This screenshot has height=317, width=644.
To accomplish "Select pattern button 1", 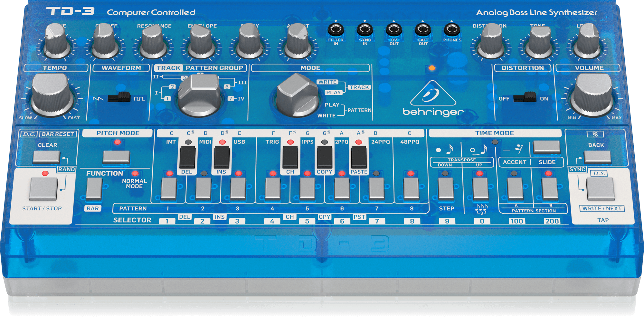I will [169, 189].
